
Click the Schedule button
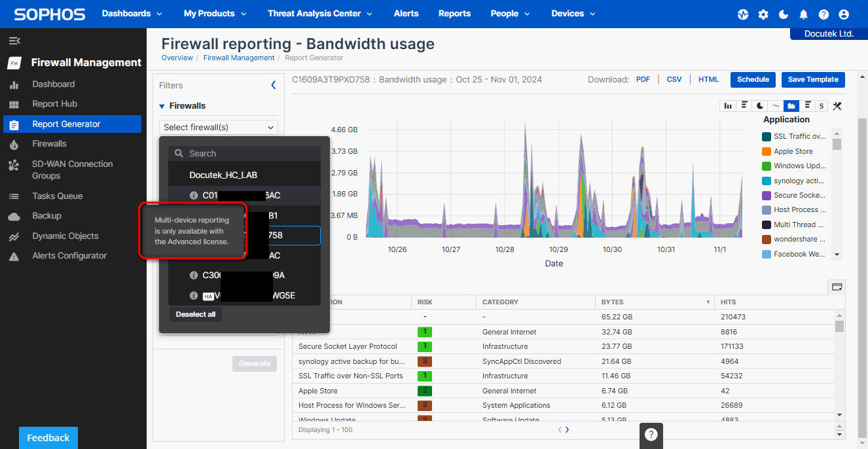pyautogui.click(x=753, y=80)
